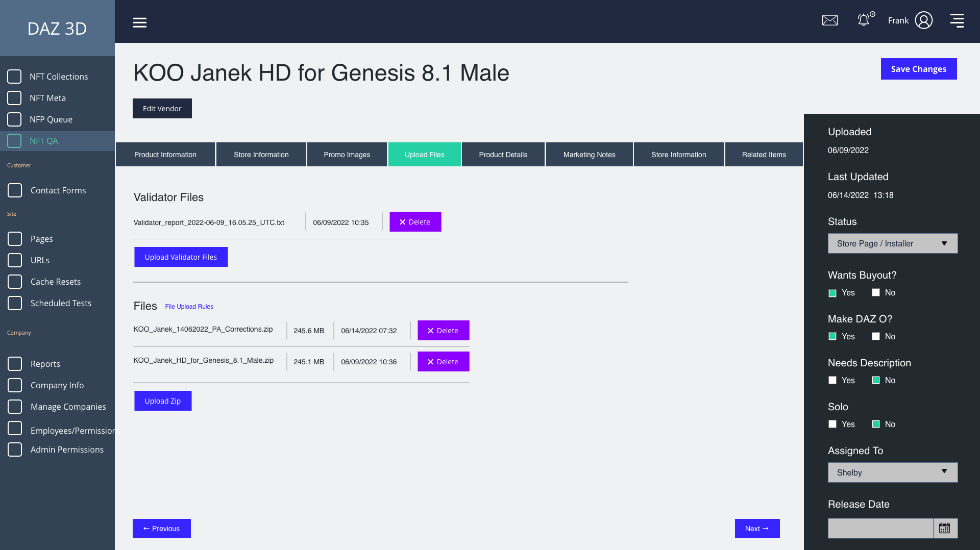Open the NFT Collections menu item
This screenshot has height=550, width=980.
click(x=59, y=77)
